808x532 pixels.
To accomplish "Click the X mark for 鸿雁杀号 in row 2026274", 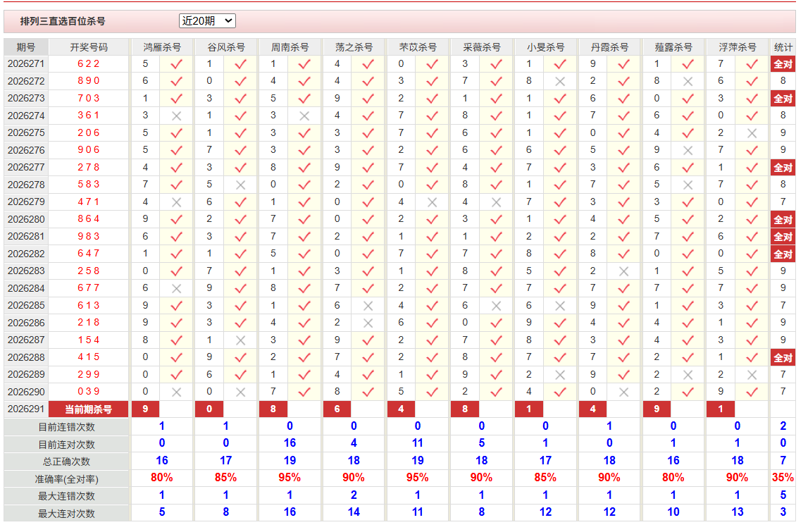I will tap(176, 116).
